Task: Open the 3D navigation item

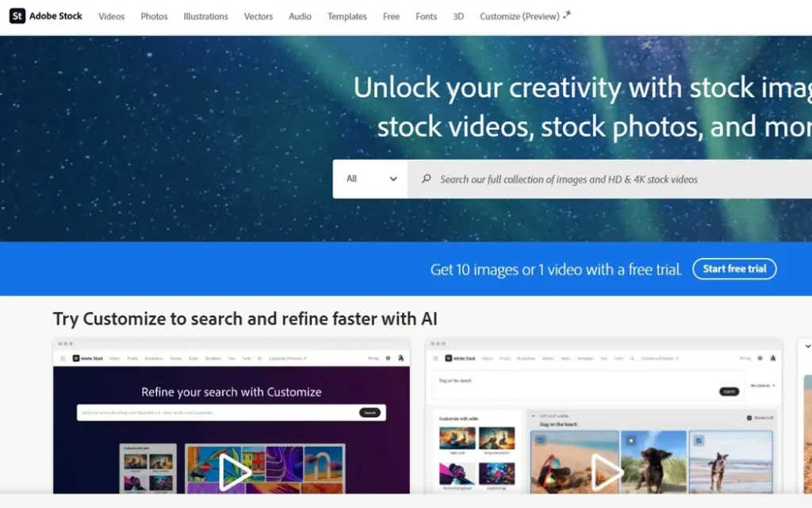Action: click(x=458, y=17)
